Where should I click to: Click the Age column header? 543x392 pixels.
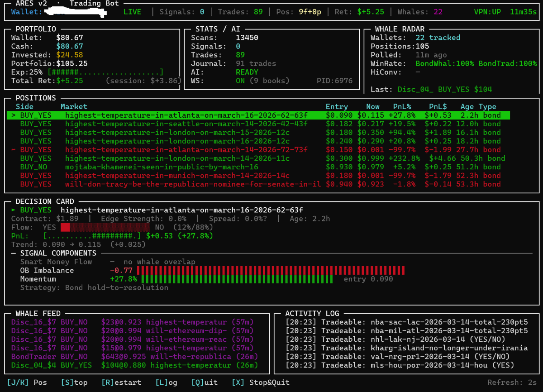[467, 107]
